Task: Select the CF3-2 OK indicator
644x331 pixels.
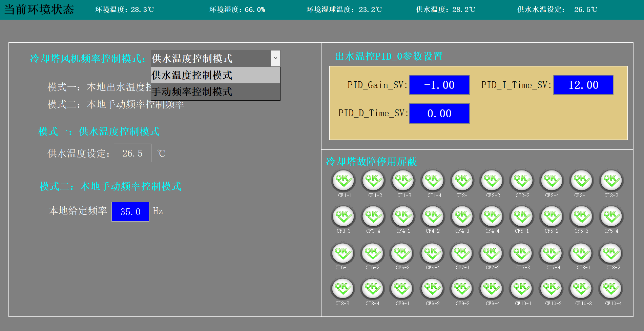Action: pyautogui.click(x=611, y=181)
